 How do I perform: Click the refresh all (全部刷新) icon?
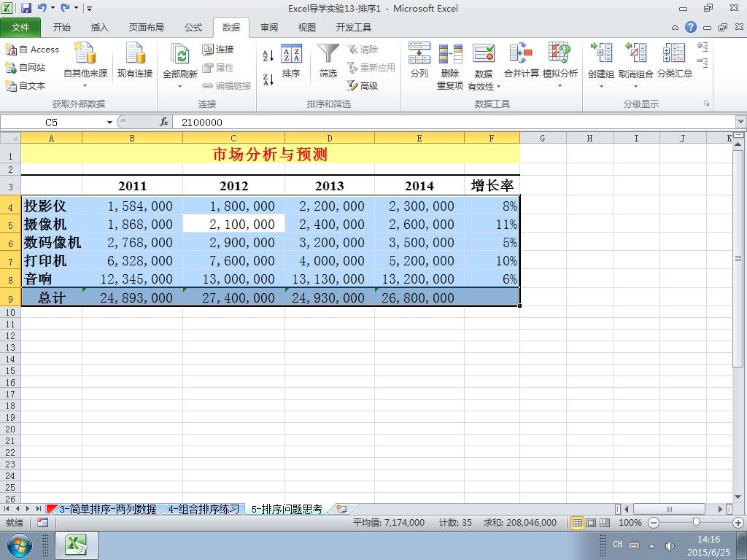point(180,54)
